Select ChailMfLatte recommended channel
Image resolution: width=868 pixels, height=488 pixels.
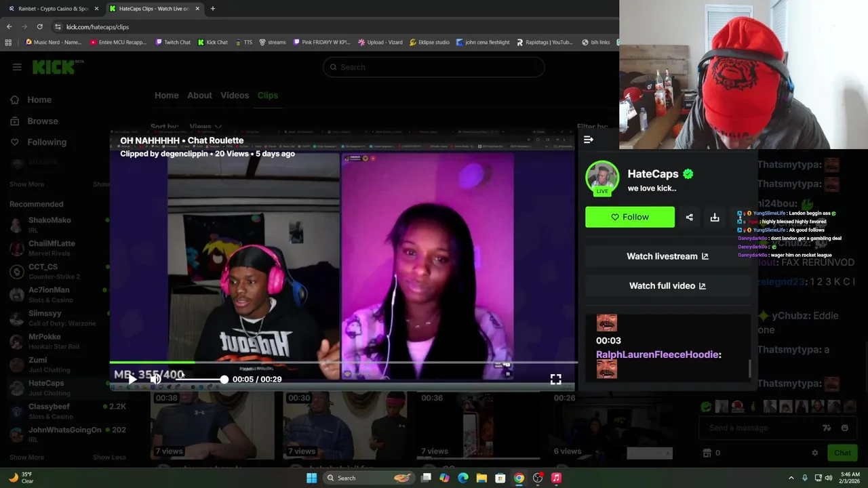[x=59, y=248]
